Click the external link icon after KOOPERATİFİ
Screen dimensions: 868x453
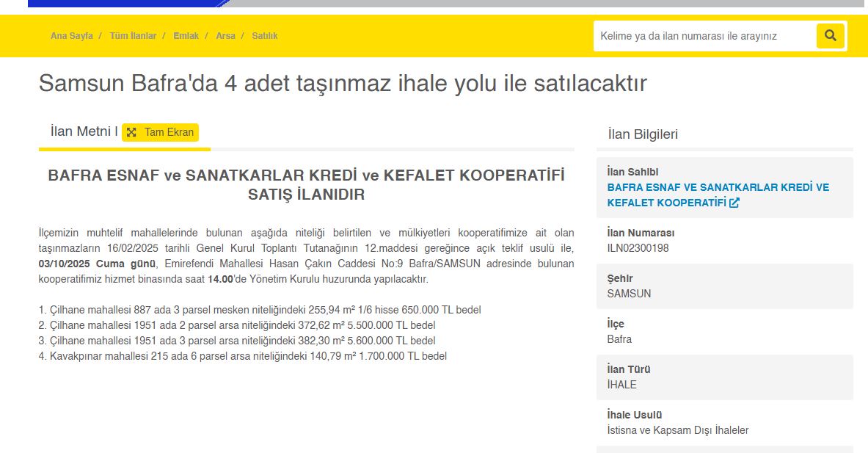point(734,203)
